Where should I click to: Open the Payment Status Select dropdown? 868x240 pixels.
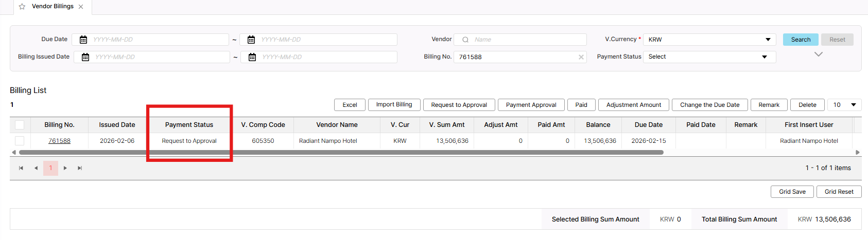pyautogui.click(x=709, y=57)
